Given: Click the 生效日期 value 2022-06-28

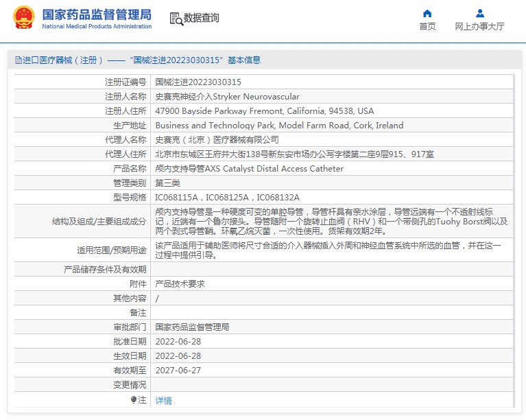Looking at the screenshot, I should (x=178, y=356).
